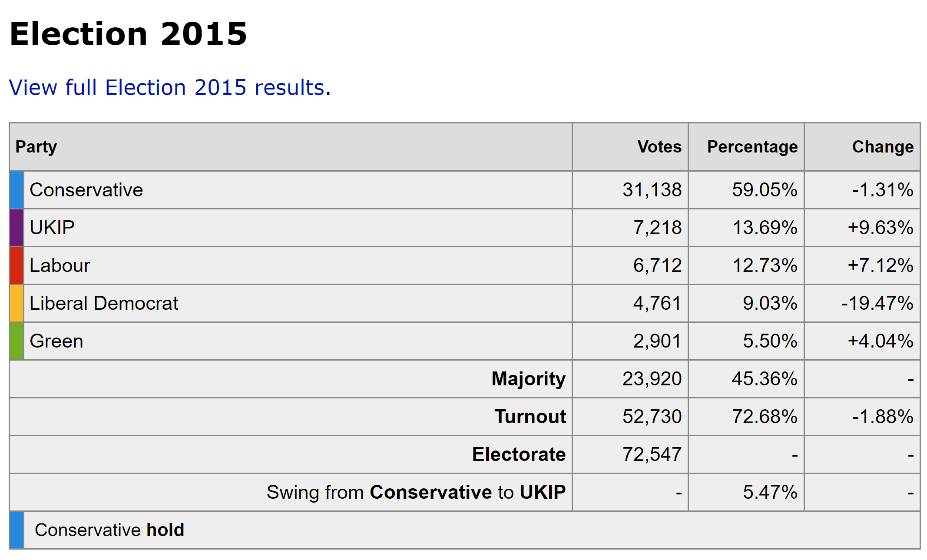
Task: Click the green Green party color swatch
Action: point(17,341)
